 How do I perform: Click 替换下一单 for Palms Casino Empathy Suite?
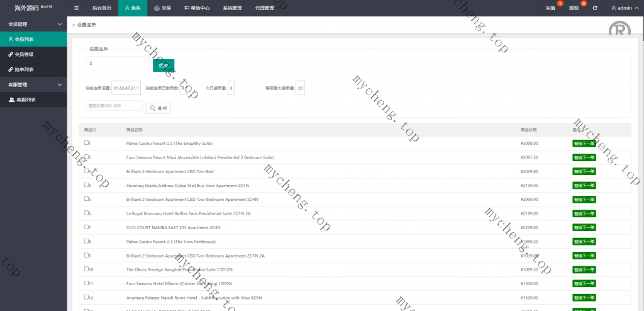584,144
